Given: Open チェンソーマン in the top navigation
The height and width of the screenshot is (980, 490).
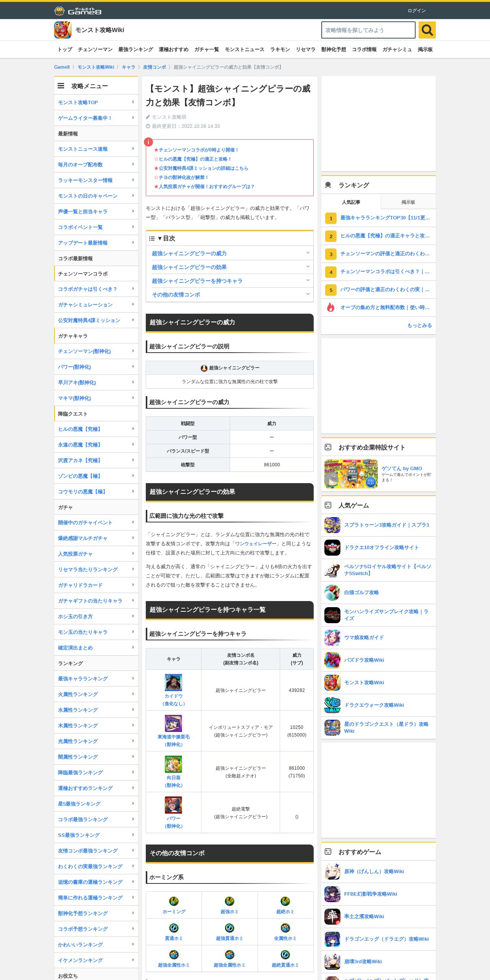Looking at the screenshot, I should (95, 50).
